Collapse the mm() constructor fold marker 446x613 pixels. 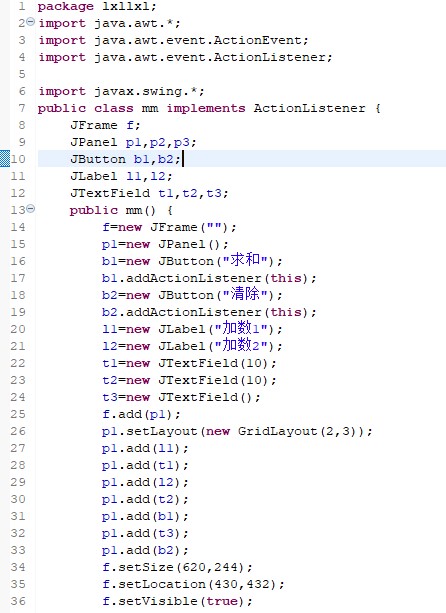[x=31, y=208]
